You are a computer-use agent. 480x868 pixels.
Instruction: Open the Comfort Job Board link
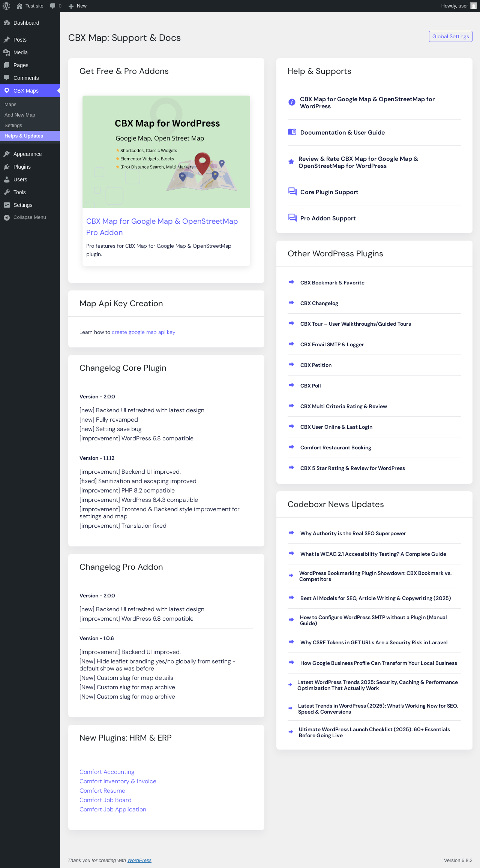(x=105, y=800)
